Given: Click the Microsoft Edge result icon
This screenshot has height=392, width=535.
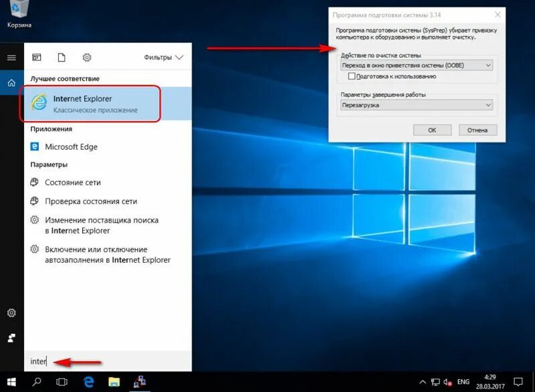Looking at the screenshot, I should [35, 146].
